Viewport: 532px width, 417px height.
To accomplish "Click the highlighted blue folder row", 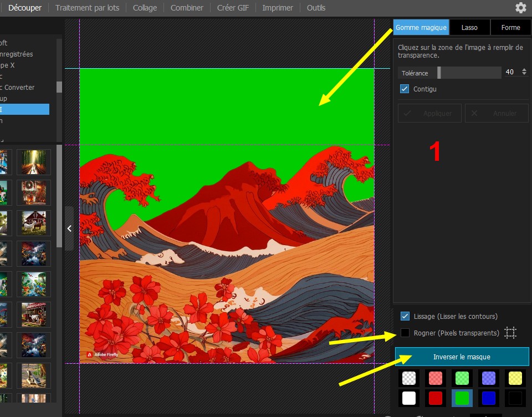I will click(24, 109).
